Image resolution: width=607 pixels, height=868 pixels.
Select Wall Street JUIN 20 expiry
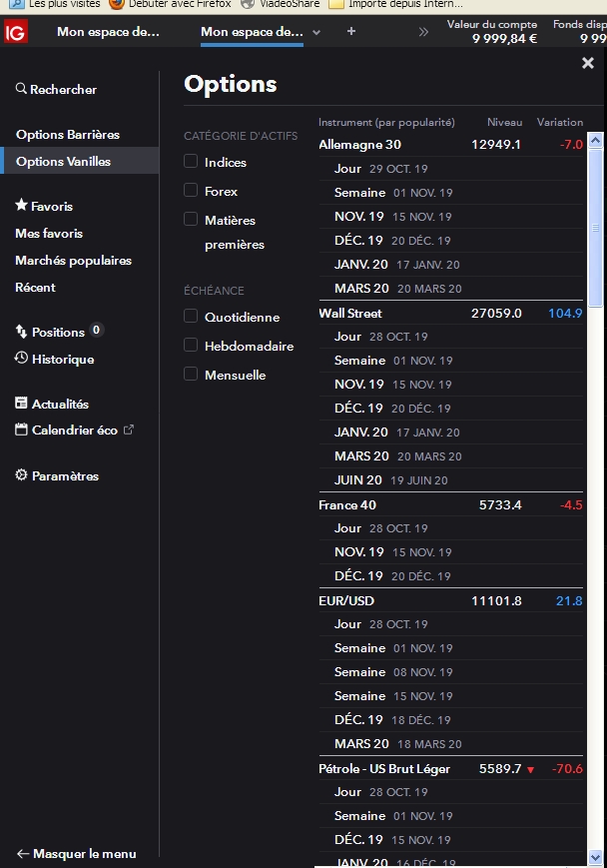(451, 480)
